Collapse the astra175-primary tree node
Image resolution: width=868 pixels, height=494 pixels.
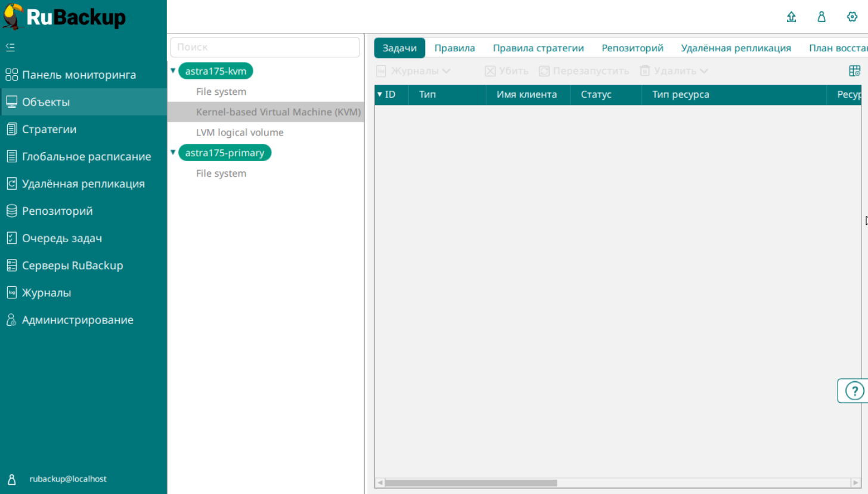point(173,153)
